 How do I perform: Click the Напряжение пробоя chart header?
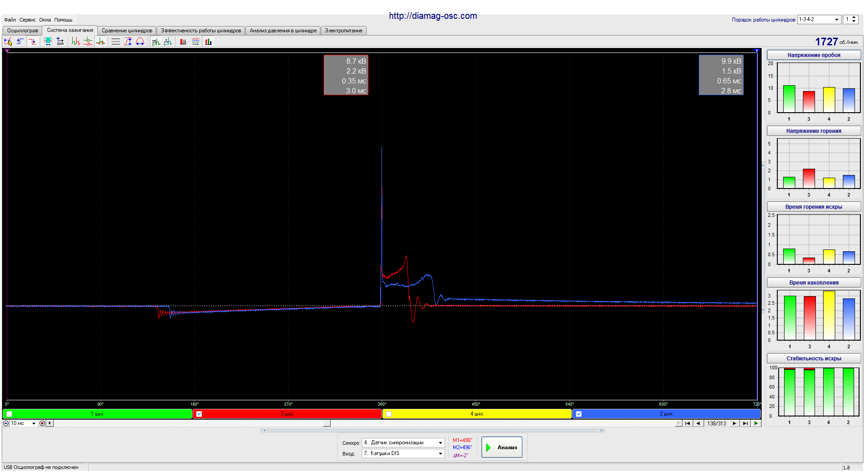pyautogui.click(x=814, y=55)
